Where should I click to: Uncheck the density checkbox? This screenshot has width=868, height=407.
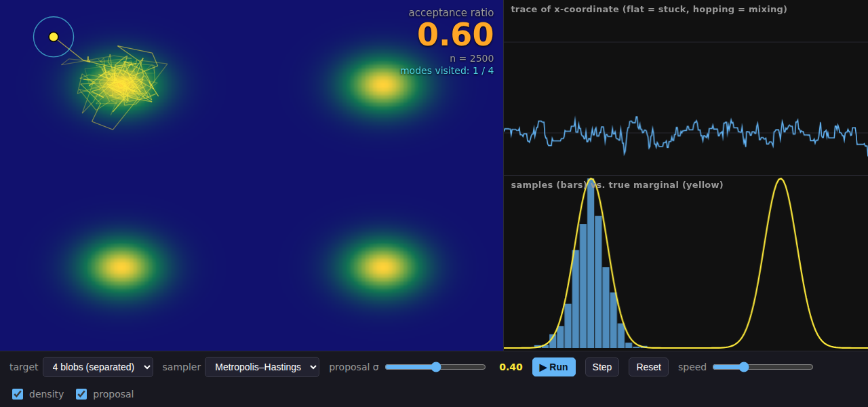pyautogui.click(x=18, y=394)
